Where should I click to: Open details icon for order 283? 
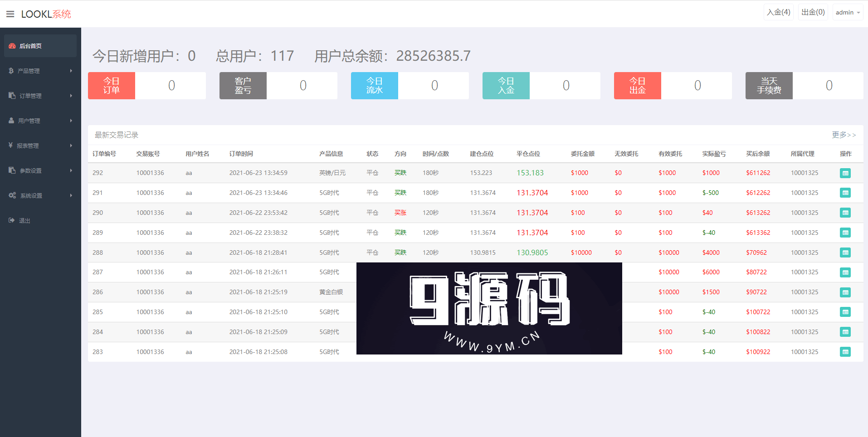click(845, 352)
